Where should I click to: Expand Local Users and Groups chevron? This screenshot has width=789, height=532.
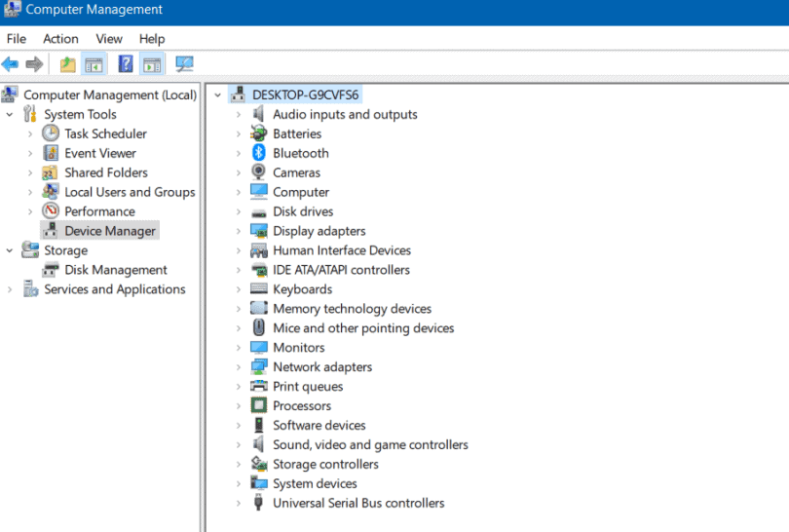click(30, 192)
